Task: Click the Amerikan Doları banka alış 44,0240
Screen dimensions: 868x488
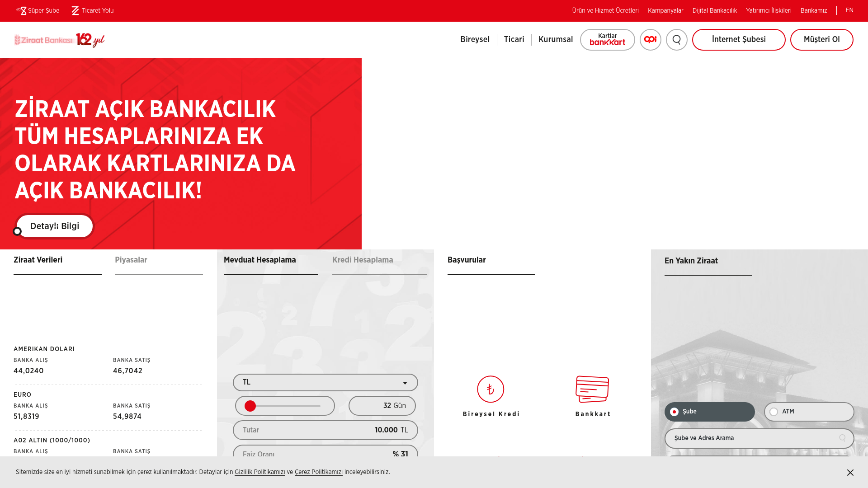Action: point(28,371)
